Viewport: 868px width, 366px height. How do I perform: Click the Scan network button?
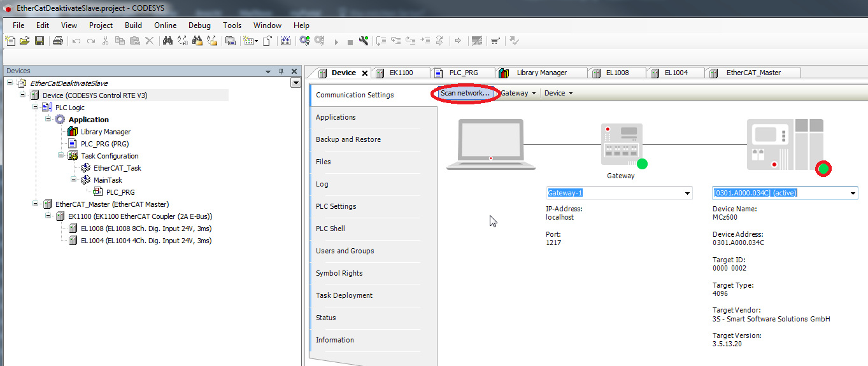[x=465, y=94]
